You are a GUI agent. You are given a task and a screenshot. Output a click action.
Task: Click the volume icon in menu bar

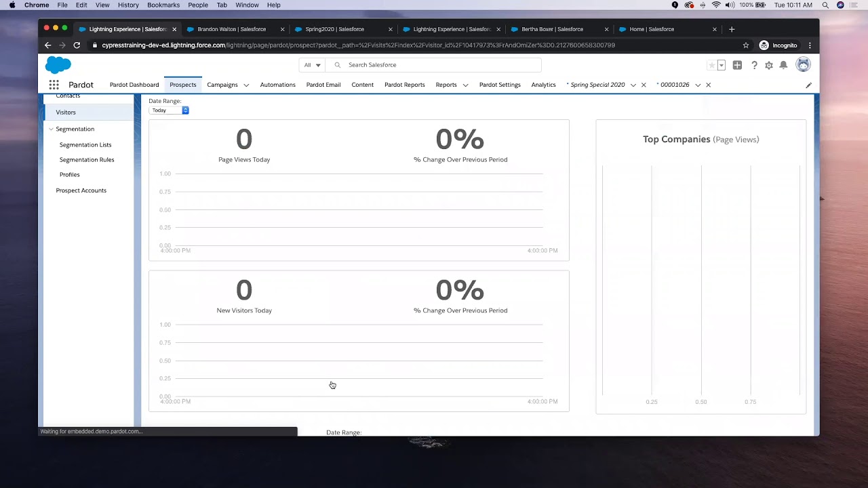click(730, 5)
